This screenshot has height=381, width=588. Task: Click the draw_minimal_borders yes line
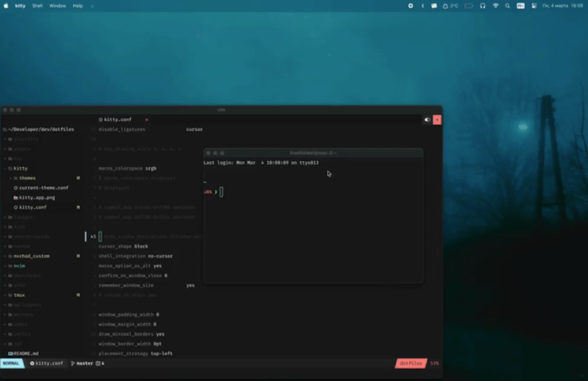[132, 334]
